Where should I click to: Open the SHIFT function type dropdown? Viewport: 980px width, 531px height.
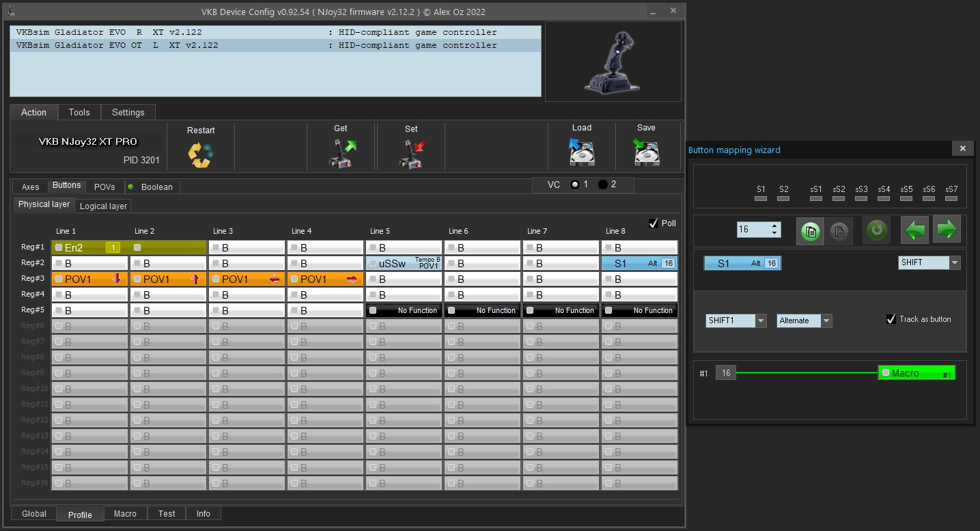pyautogui.click(x=955, y=262)
